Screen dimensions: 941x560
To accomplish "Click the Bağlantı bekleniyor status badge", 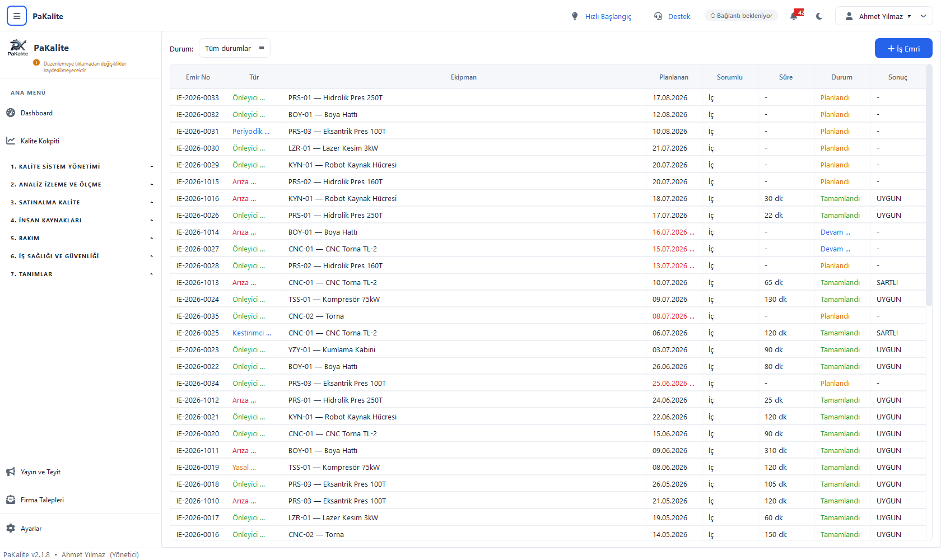I will 741,16.
